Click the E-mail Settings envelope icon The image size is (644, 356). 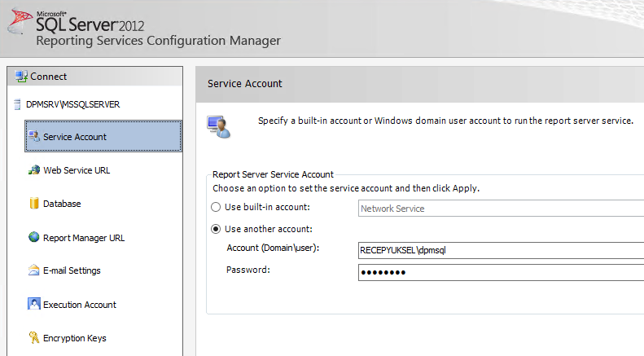click(x=33, y=270)
